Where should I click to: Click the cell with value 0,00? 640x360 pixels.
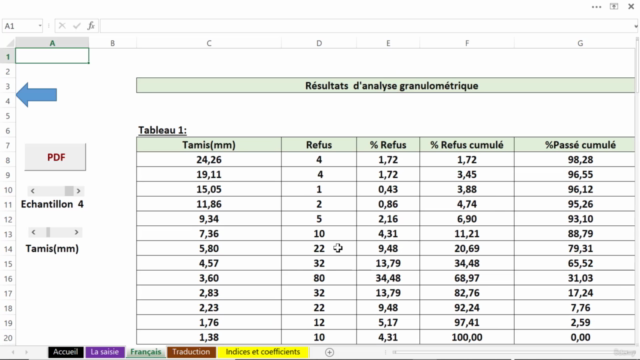575,337
